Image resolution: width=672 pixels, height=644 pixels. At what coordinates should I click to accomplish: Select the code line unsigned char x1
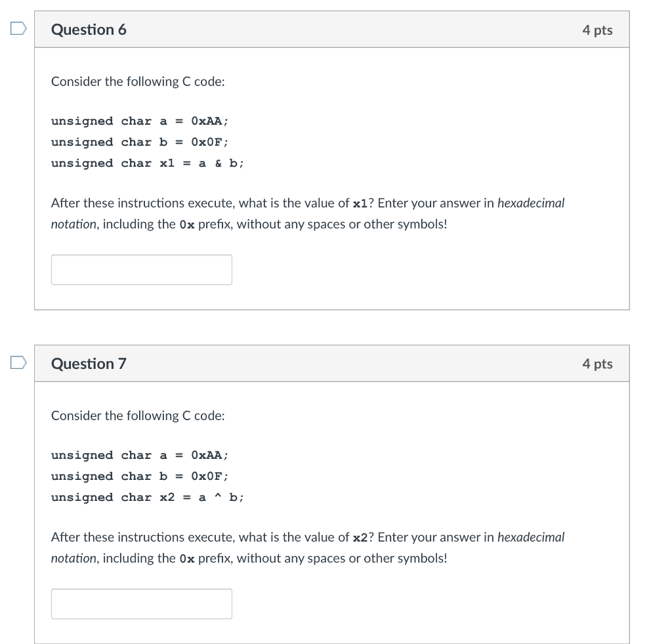(146, 163)
